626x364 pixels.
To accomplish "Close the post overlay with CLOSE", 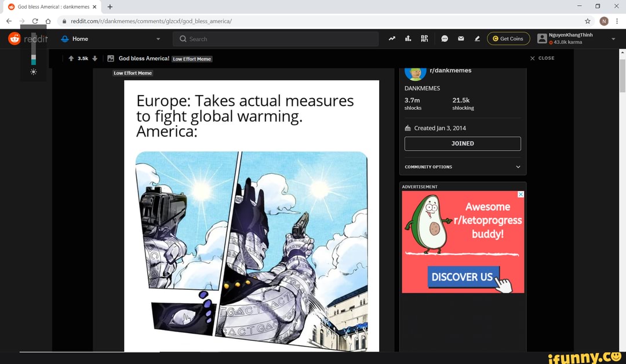I will (542, 59).
